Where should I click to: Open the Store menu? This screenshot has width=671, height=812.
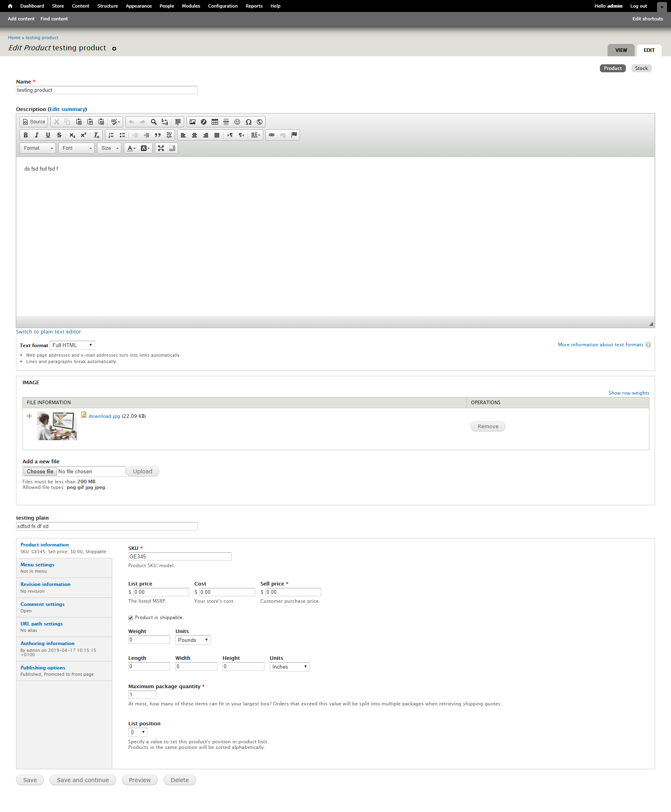click(58, 6)
